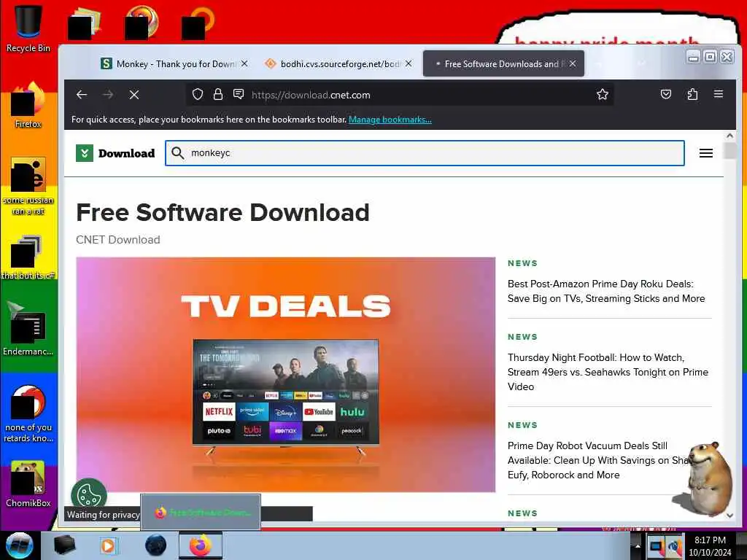The width and height of the screenshot is (747, 560).
Task: Click the forward arrow in Firefox
Action: [x=108, y=95]
